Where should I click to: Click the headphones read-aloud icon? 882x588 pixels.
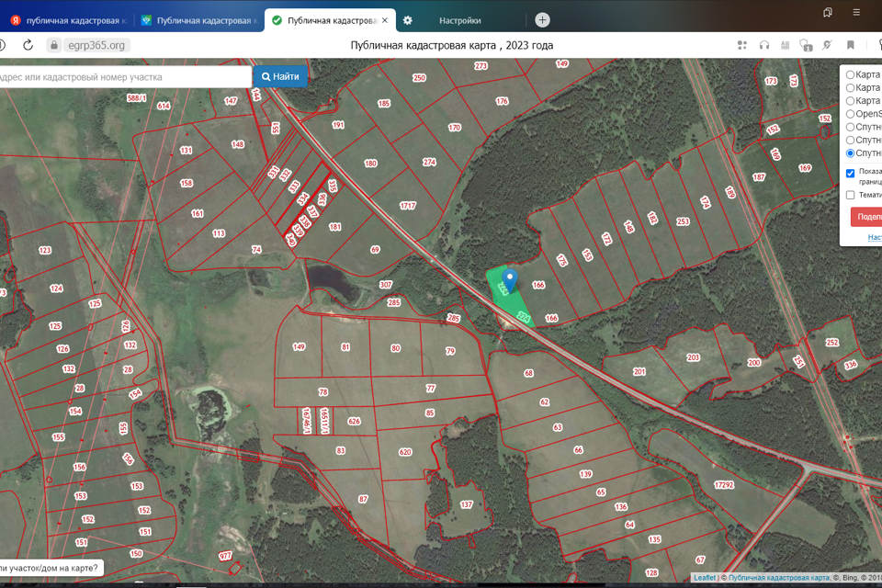(x=763, y=45)
